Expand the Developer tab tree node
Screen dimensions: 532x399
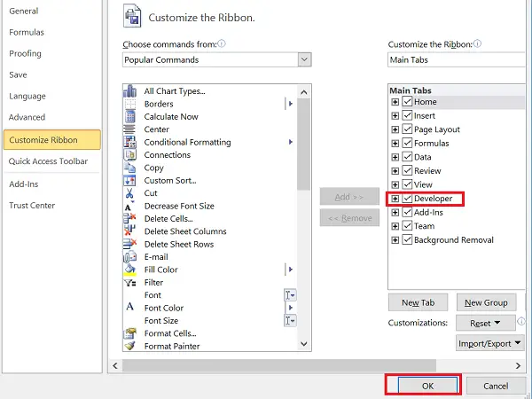coord(395,199)
